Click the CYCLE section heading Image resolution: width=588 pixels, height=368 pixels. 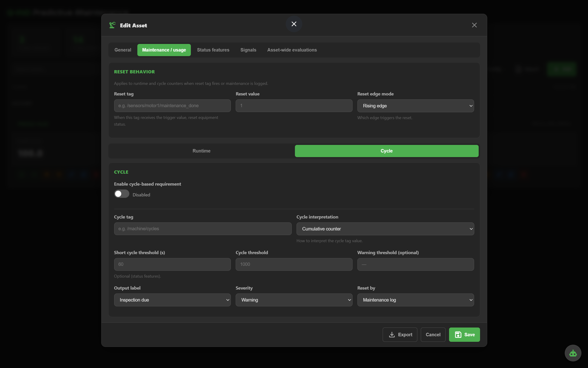click(x=121, y=172)
